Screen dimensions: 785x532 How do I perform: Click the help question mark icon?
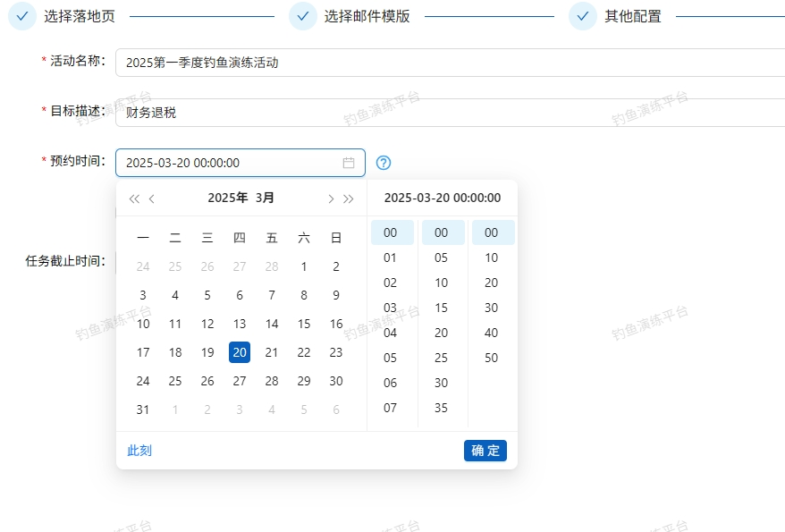pyautogui.click(x=384, y=163)
